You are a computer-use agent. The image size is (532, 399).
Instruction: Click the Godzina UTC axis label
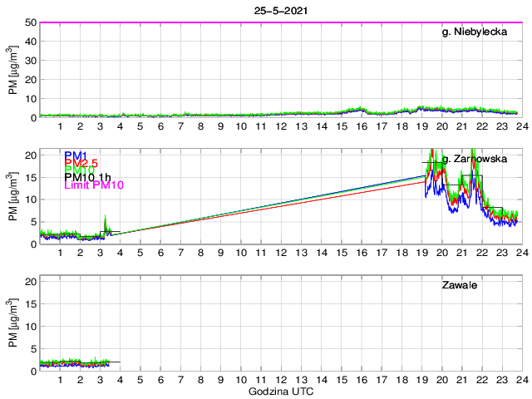[x=280, y=391]
